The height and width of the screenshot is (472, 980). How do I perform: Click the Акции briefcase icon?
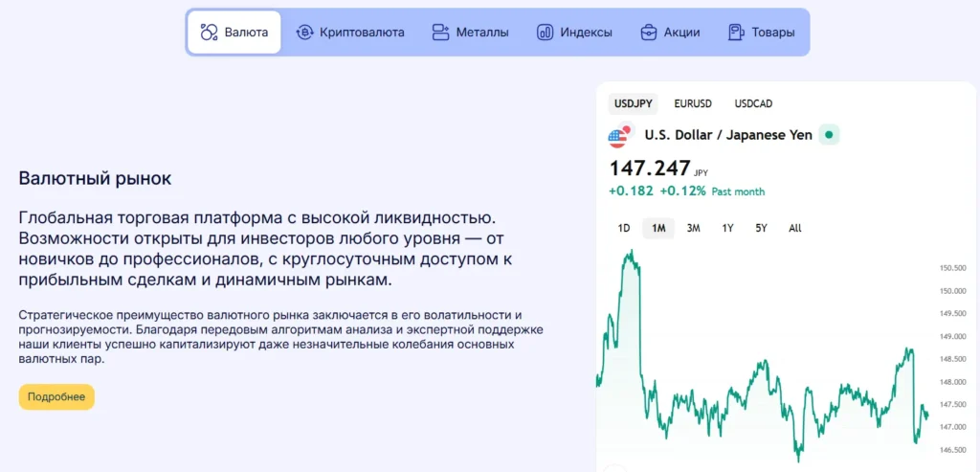pyautogui.click(x=649, y=33)
